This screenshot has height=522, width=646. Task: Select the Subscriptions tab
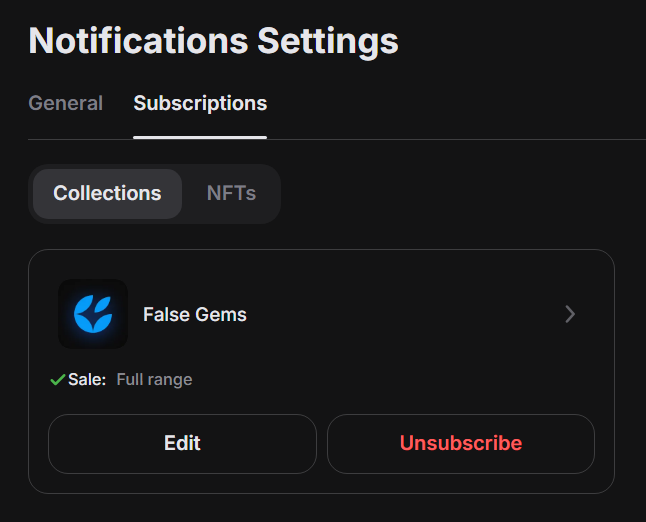pos(200,103)
